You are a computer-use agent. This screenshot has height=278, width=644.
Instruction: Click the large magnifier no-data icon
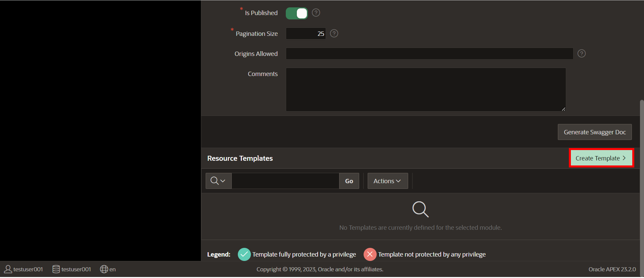point(420,209)
